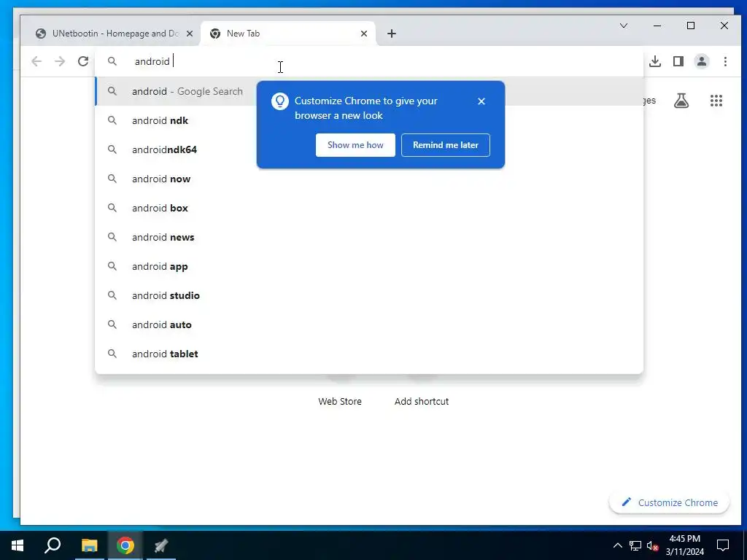Show hidden system tray icons
Screen dimensions: 747x560
point(617,545)
